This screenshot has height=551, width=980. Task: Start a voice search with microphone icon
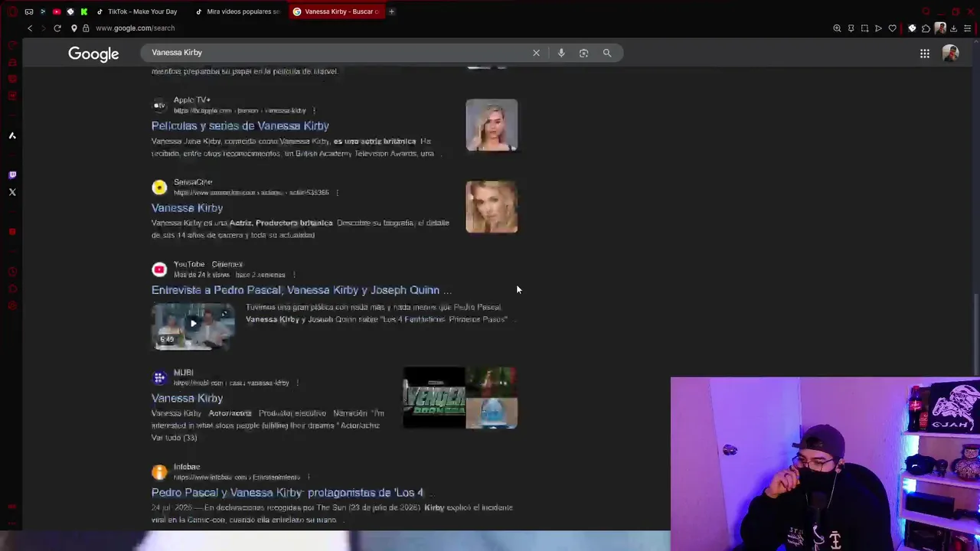(x=561, y=53)
